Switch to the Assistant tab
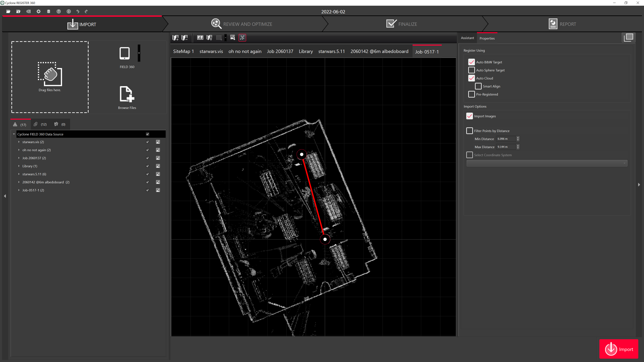Viewport: 644px width, 362px height. [x=467, y=38]
